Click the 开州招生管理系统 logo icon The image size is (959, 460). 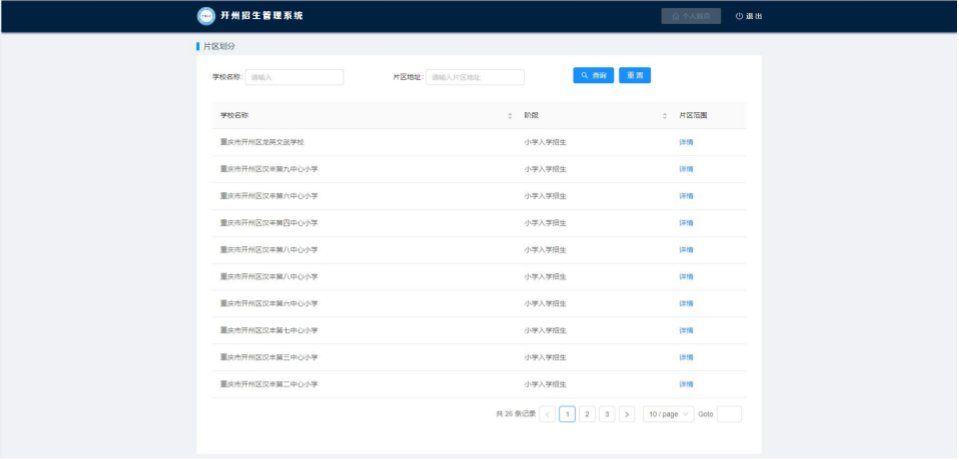point(206,16)
